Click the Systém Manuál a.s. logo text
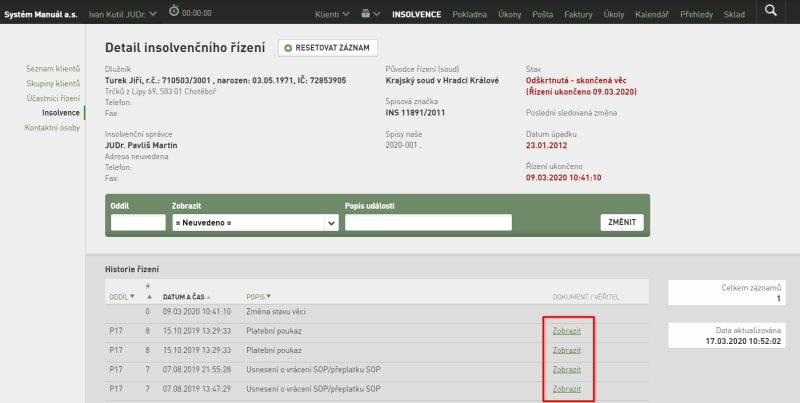800x403 pixels. tap(41, 14)
